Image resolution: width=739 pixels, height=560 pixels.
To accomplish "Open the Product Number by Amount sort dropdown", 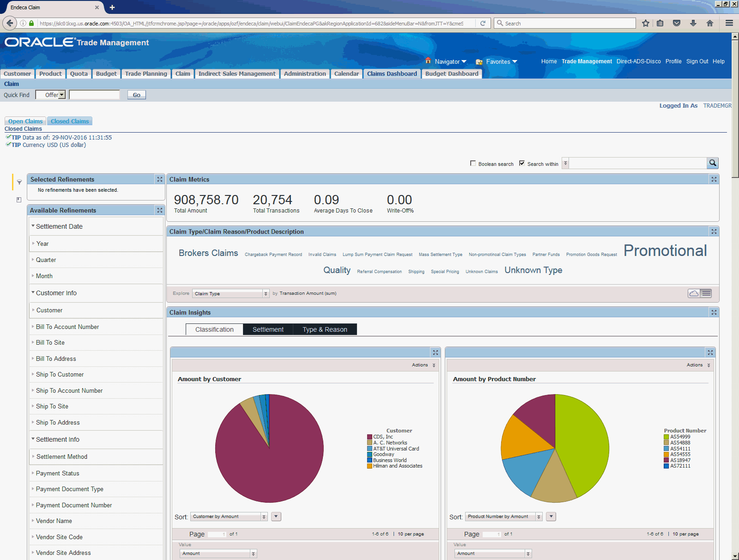I will [x=504, y=517].
